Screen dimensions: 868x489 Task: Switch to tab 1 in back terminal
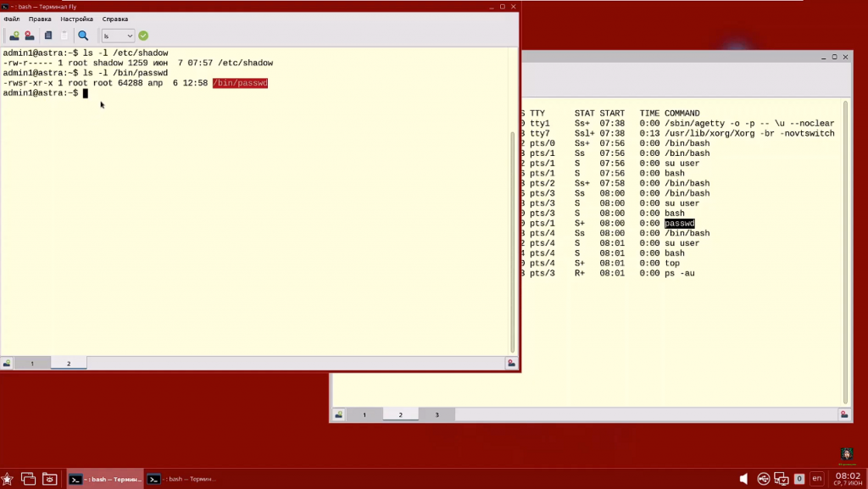click(364, 415)
